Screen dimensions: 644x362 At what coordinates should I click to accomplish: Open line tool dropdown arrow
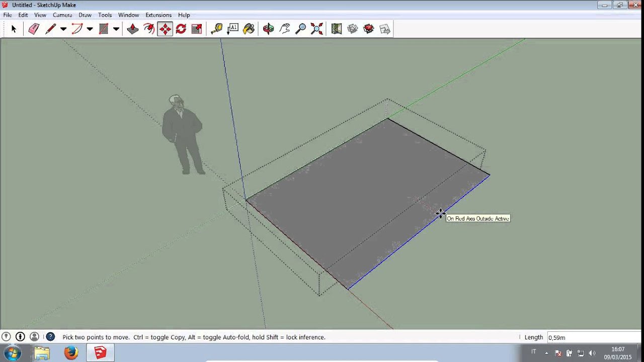[x=63, y=29]
